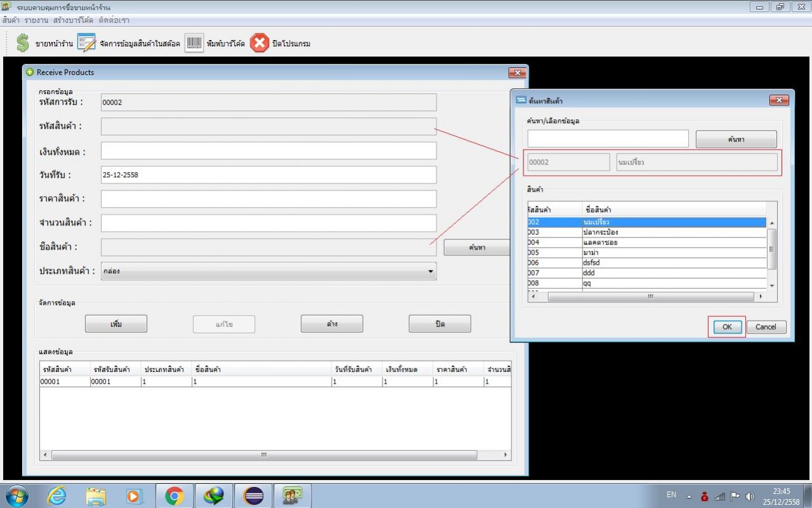Click Cancel in ค้นหาสินค้า dialog

click(x=766, y=326)
